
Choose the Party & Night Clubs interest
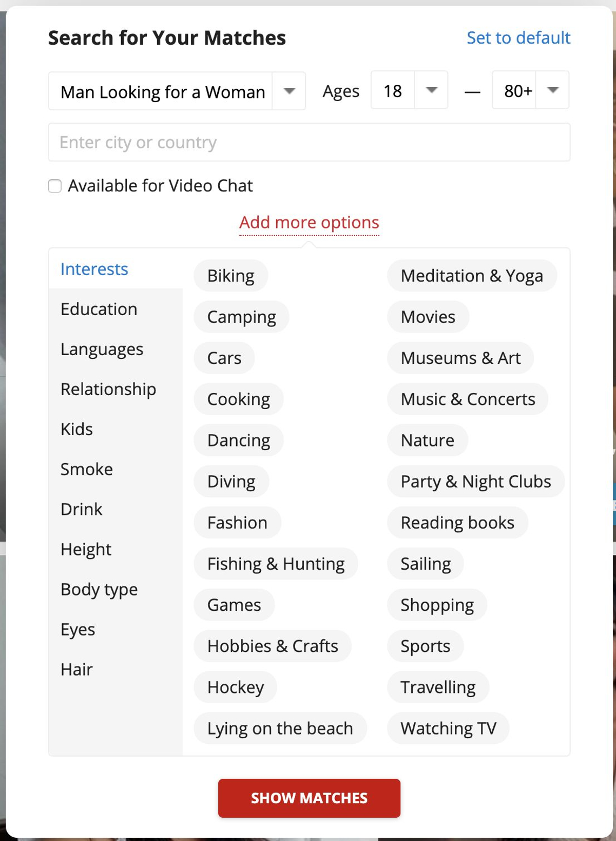[x=476, y=482]
